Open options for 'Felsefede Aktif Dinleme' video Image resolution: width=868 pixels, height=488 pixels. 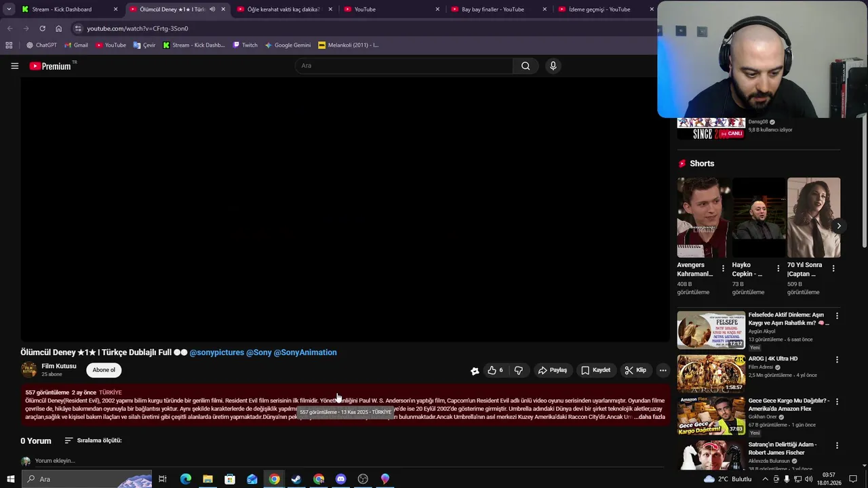click(x=837, y=316)
